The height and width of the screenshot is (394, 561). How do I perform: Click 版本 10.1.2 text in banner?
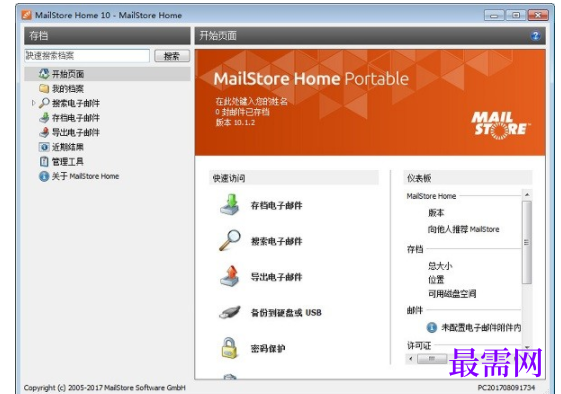point(235,122)
